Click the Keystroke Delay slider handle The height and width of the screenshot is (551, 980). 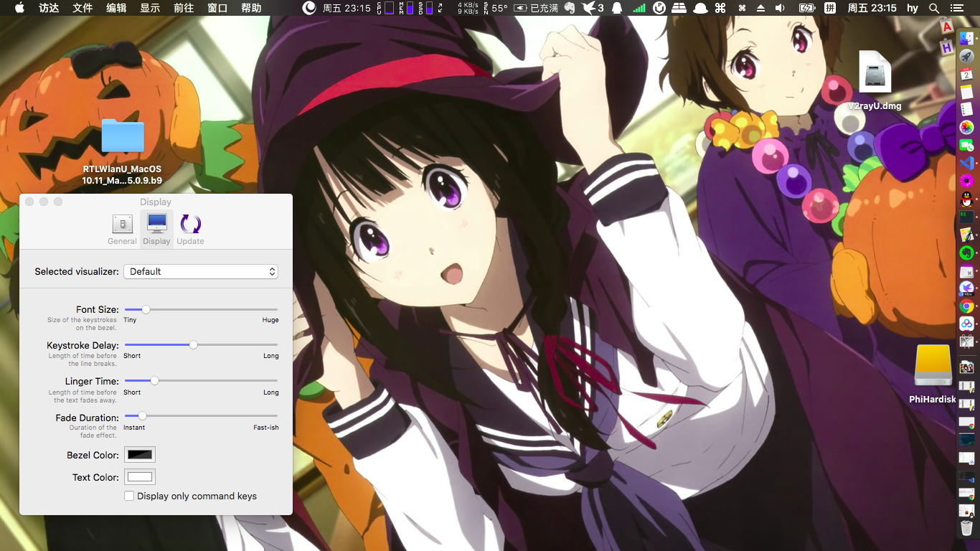(x=193, y=345)
